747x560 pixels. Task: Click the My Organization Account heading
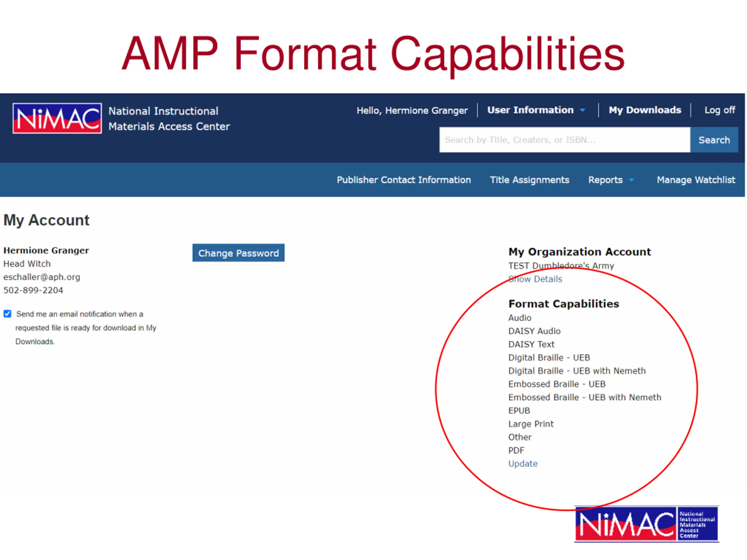(x=580, y=252)
